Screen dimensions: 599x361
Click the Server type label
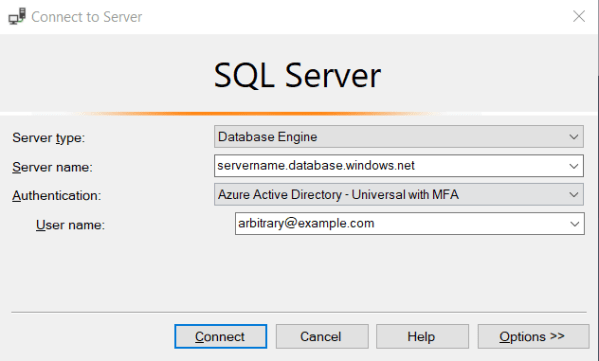[x=49, y=138]
